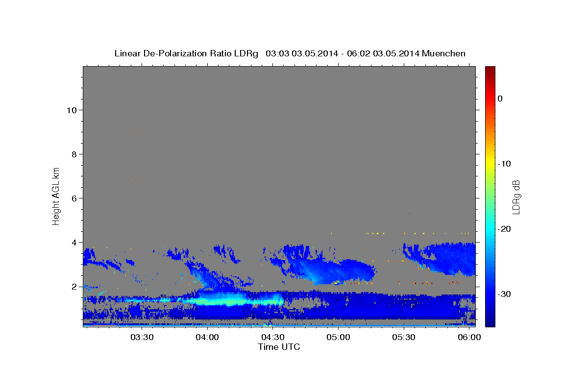Screen dimensions: 588x392
Task: Click the 'Time UTC' axis label
Action: pos(279,347)
